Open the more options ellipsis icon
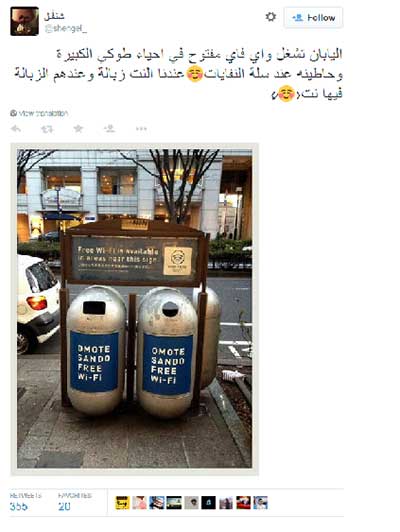This screenshot has width=400, height=532. click(141, 129)
